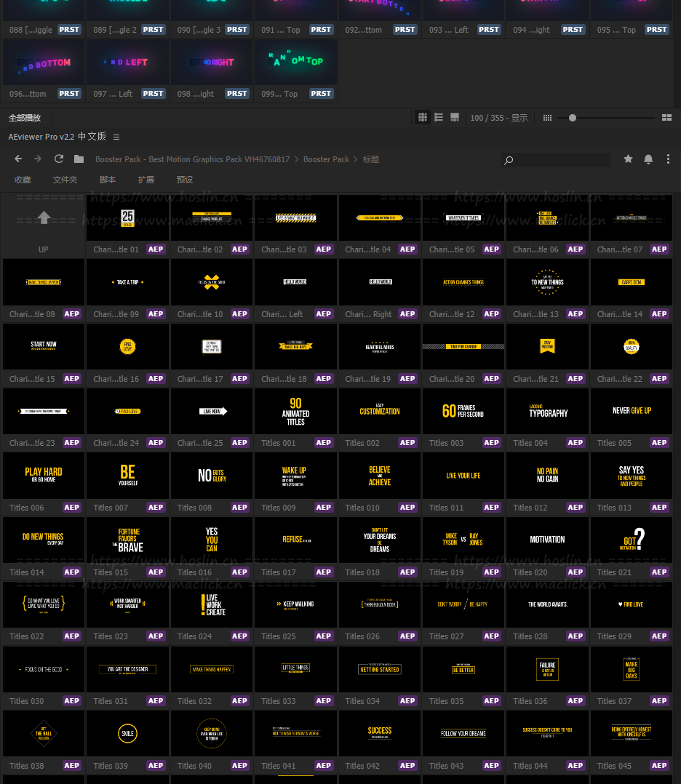The image size is (681, 784).
Task: Click the AEP badge on Titles 021
Action: point(659,572)
